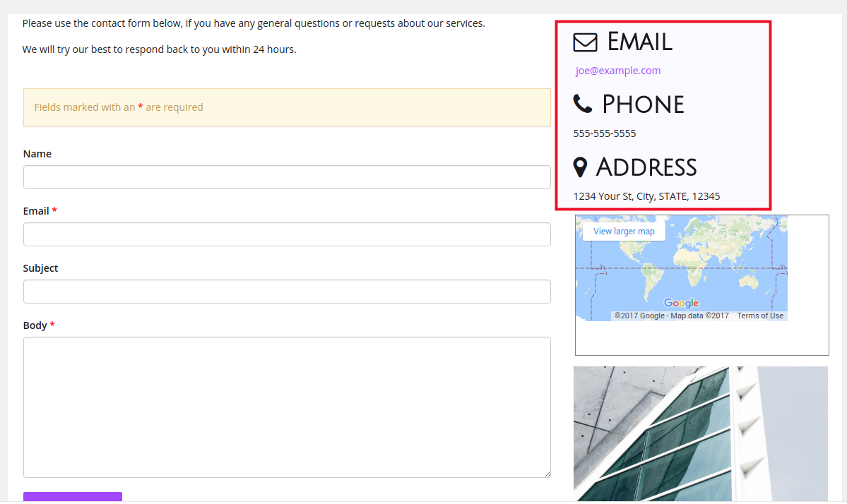This screenshot has width=847, height=504.
Task: Click the phone number 555-555-5555
Action: (x=605, y=133)
